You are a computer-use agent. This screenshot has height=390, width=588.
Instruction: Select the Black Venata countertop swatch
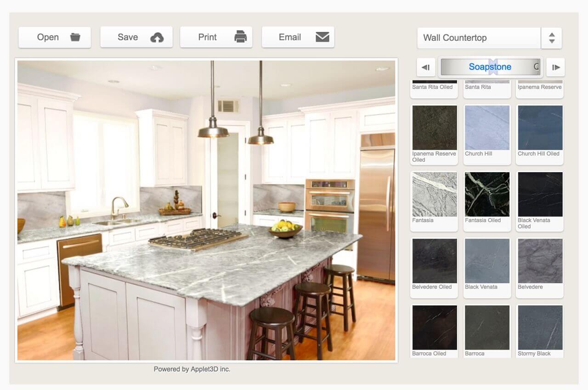[487, 260]
